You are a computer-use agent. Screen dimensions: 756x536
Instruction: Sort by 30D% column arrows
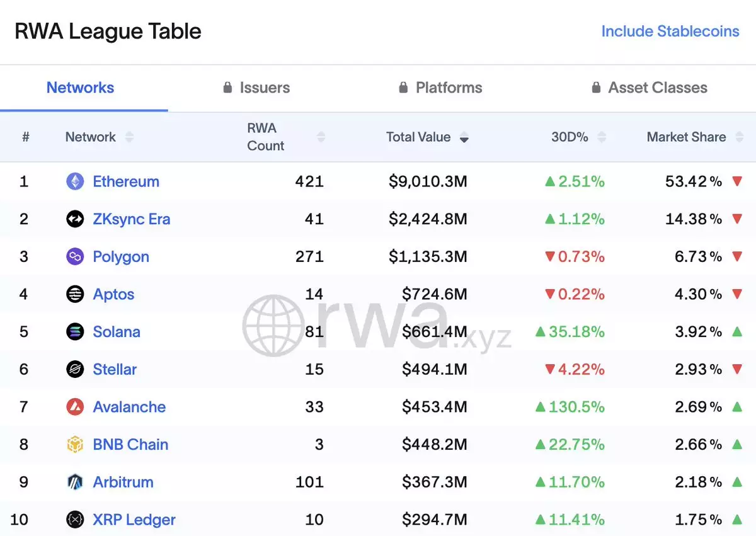pyautogui.click(x=602, y=137)
